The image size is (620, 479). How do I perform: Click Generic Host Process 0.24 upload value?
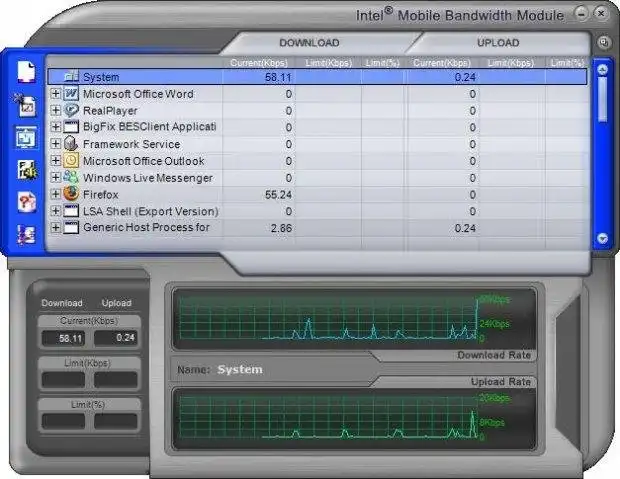coord(465,228)
